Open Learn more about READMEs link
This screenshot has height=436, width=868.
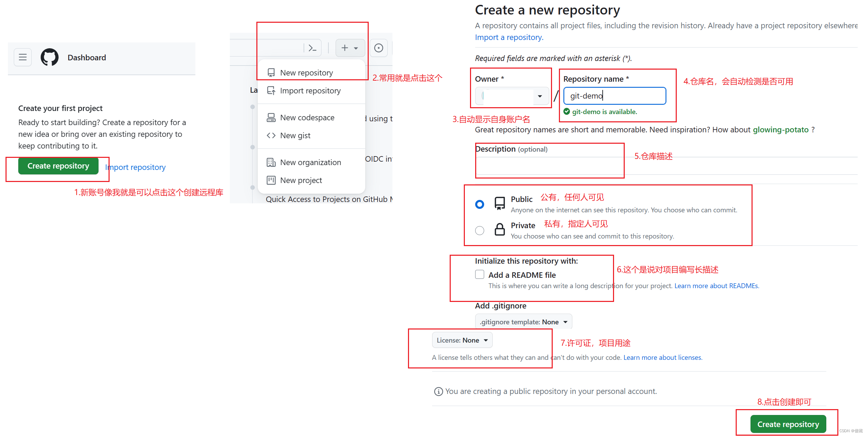click(717, 286)
